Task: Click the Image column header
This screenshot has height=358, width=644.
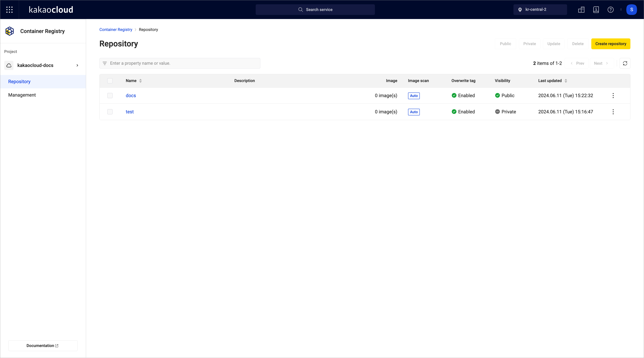Action: [x=391, y=81]
